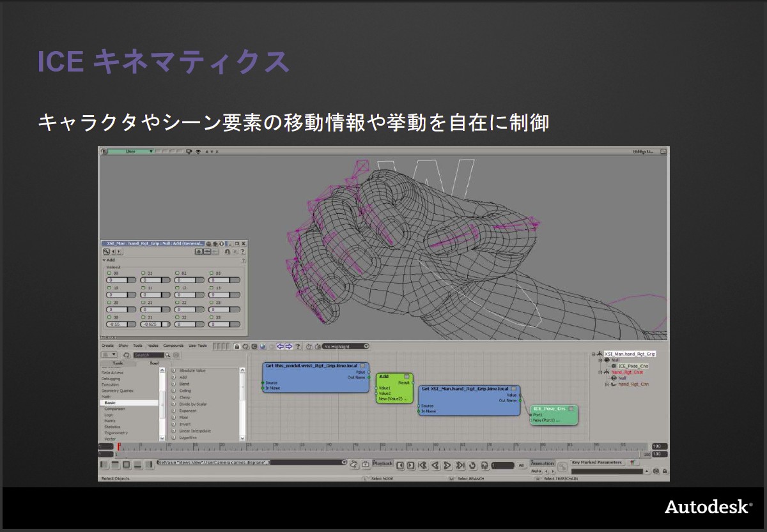Open the No Highlight dropdown

click(346, 347)
